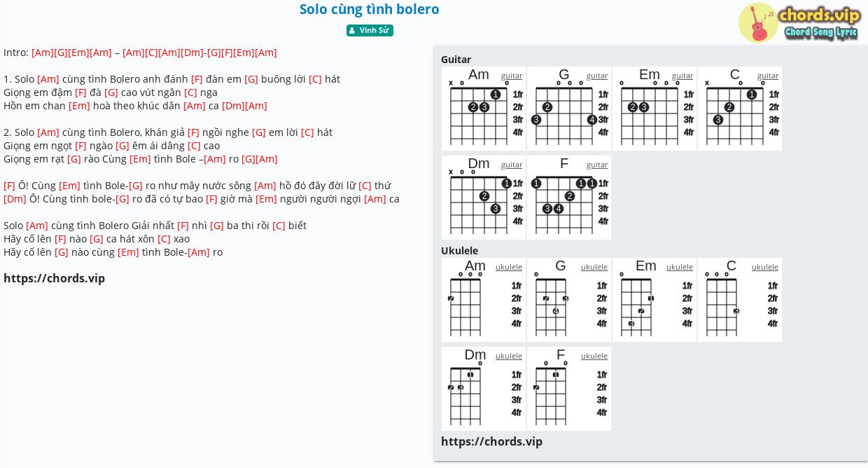This screenshot has width=868, height=468.
Task: Open the C ukulele chord diagram
Action: (x=740, y=300)
